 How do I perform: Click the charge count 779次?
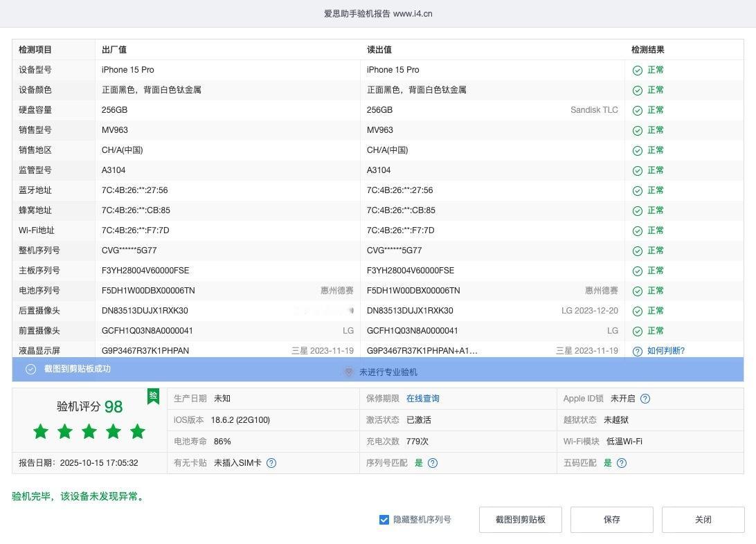417,442
